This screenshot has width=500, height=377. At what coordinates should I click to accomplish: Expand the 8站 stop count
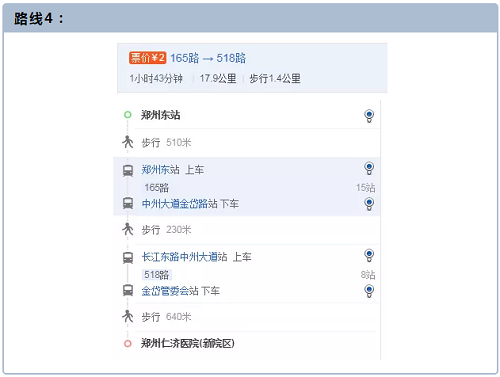(368, 275)
